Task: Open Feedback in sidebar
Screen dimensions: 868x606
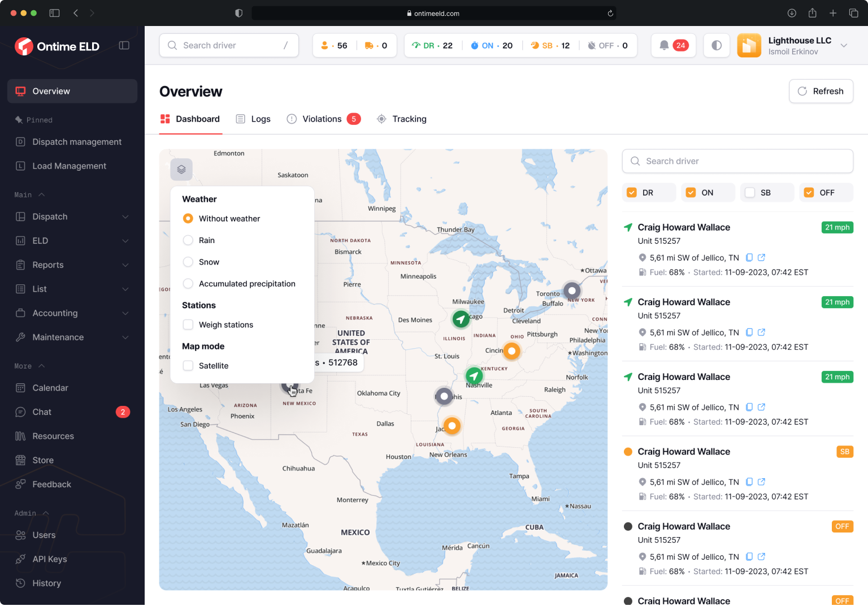Action: (x=72, y=484)
